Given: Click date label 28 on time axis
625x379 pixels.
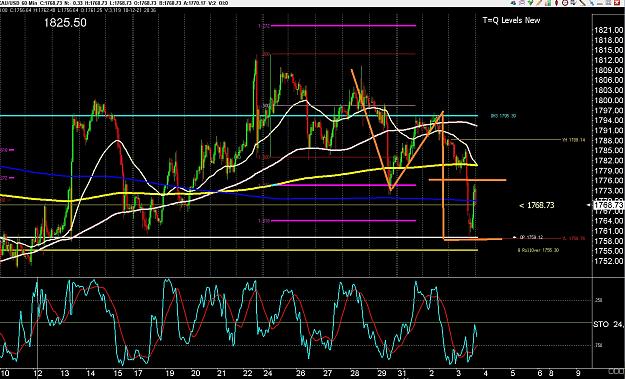Looking at the screenshot, I should coord(355,373).
